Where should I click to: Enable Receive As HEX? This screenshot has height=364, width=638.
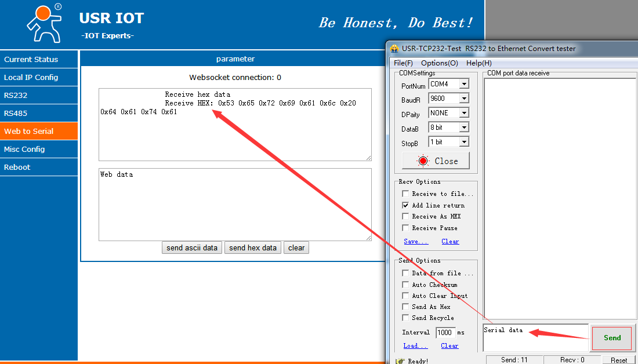click(x=405, y=216)
